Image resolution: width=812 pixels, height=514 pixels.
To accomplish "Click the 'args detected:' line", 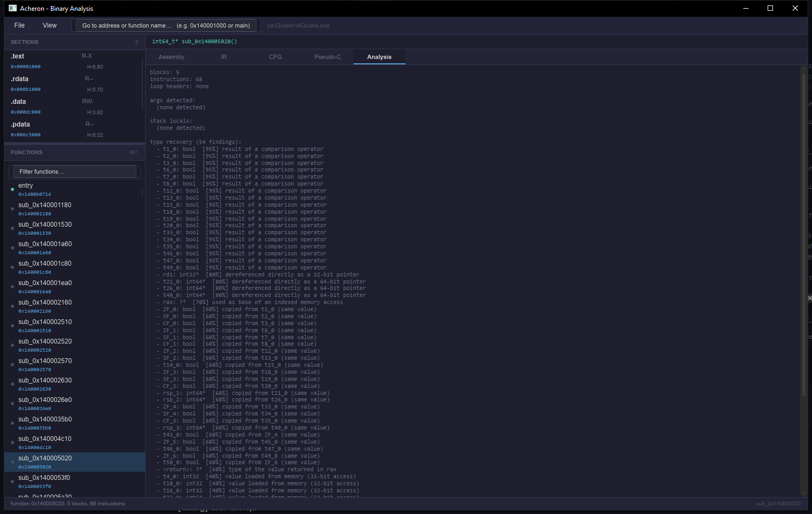I will 173,101.
